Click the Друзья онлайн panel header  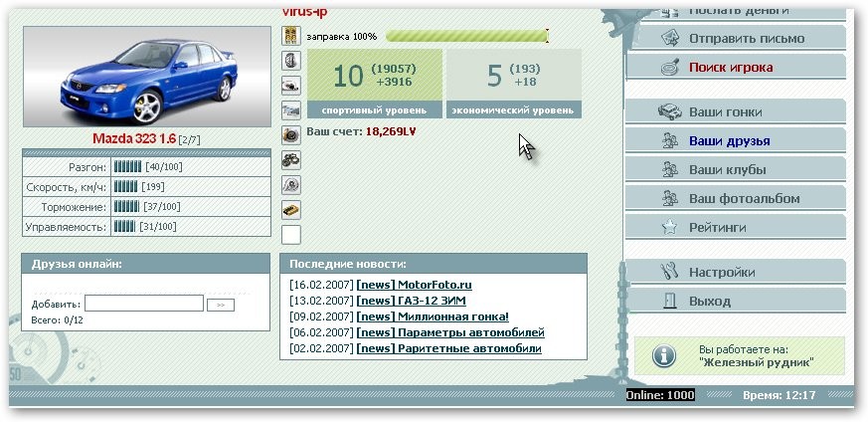point(145,264)
